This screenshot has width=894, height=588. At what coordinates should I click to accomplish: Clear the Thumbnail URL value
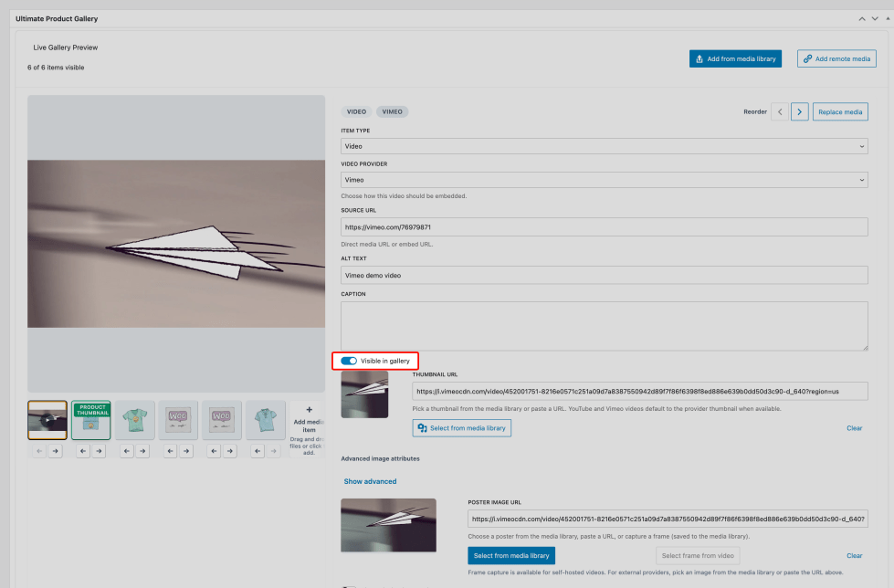[854, 428]
